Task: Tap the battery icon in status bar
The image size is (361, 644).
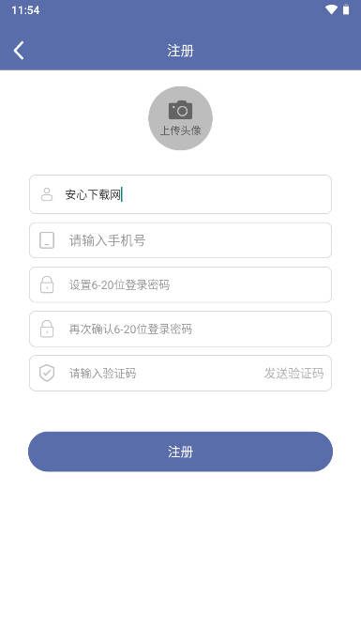Action: pos(346,9)
